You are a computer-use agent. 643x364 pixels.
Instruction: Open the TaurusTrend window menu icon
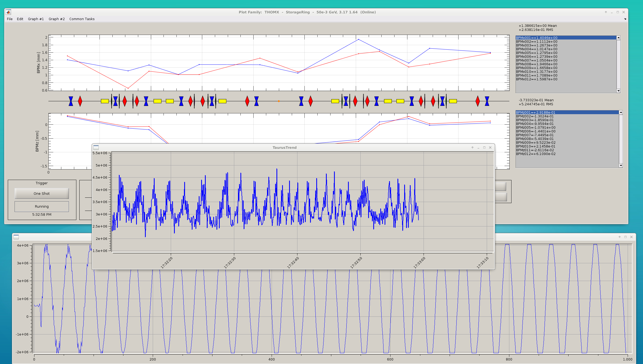[x=96, y=147]
